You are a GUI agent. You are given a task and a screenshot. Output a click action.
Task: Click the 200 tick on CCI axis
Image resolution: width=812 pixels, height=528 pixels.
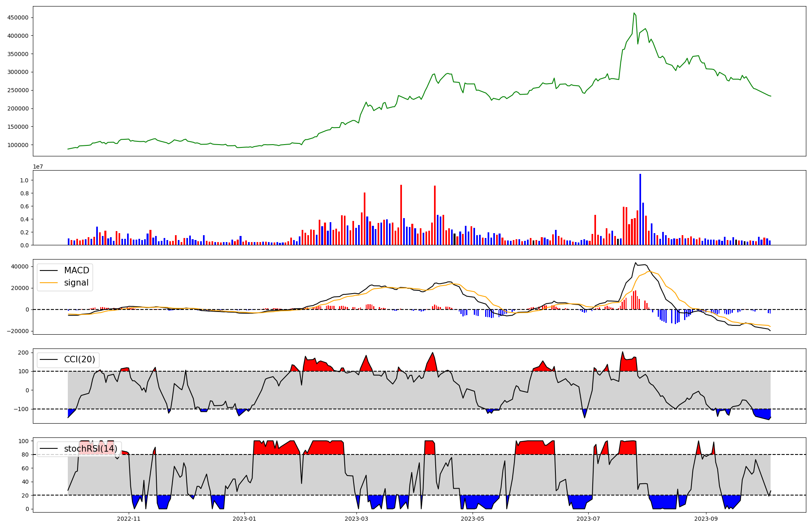(x=23, y=353)
